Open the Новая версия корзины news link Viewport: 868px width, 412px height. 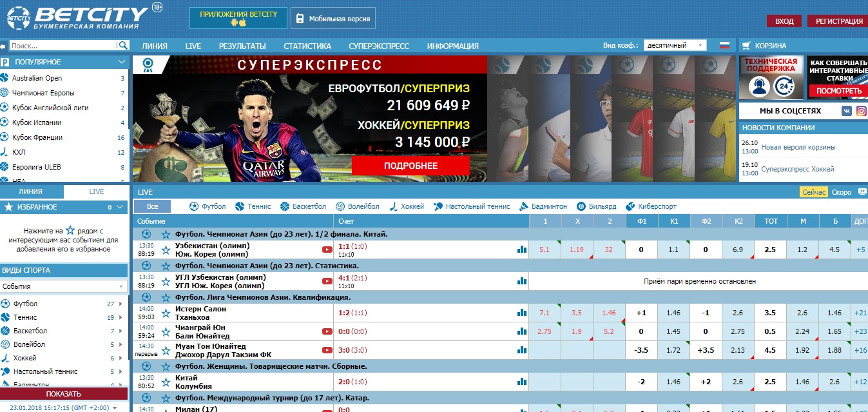[x=798, y=147]
